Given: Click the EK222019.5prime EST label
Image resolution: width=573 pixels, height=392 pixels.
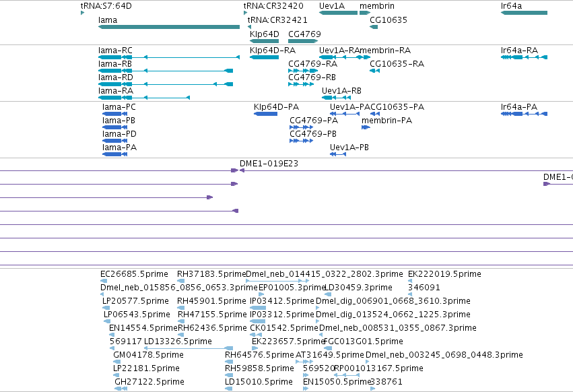Looking at the screenshot, I should click(444, 274).
